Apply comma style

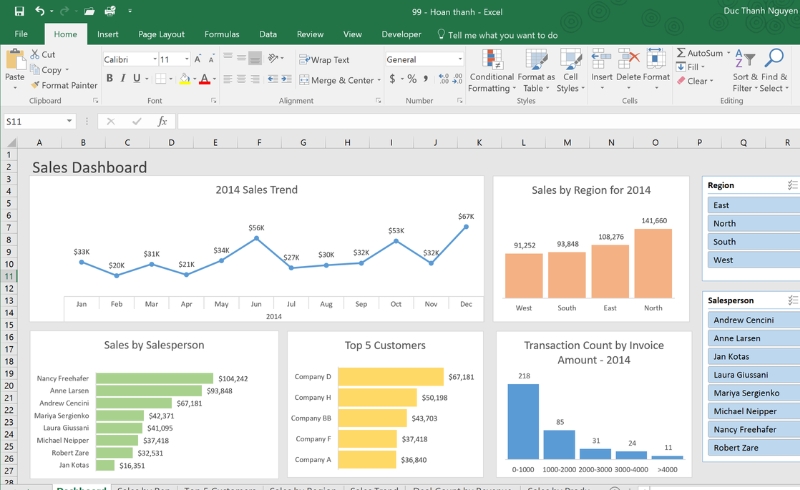tap(425, 79)
